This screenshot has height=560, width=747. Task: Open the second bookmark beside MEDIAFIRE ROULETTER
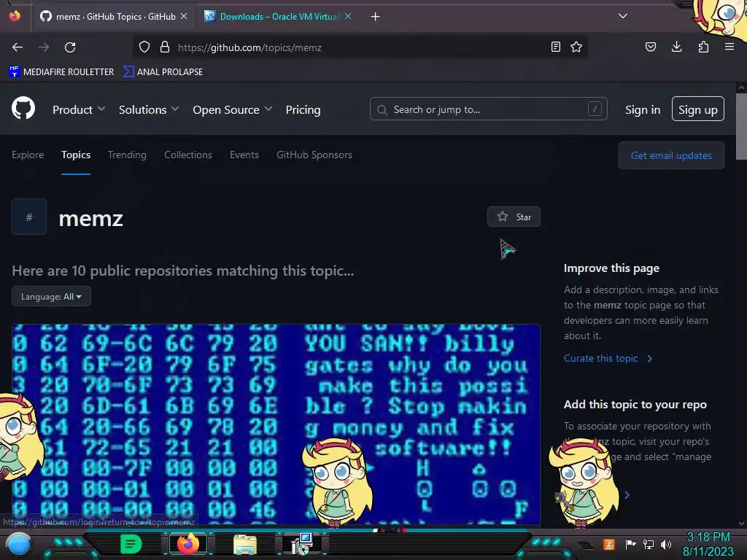coord(163,71)
